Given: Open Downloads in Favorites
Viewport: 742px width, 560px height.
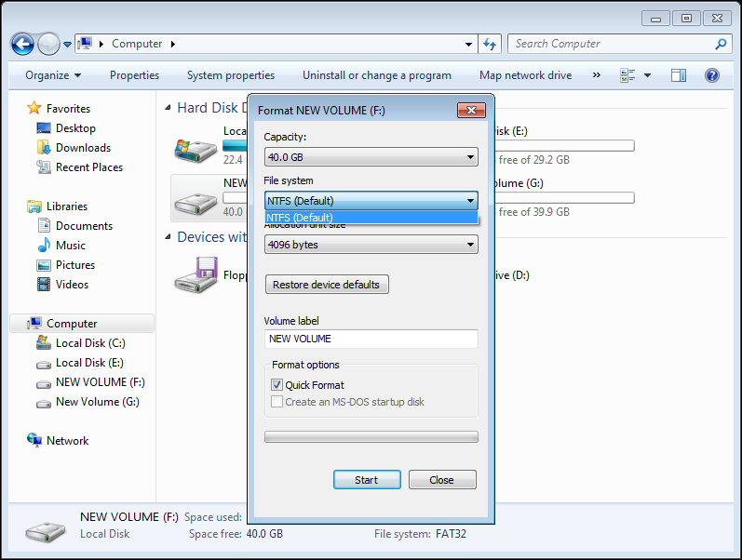Looking at the screenshot, I should tap(83, 148).
